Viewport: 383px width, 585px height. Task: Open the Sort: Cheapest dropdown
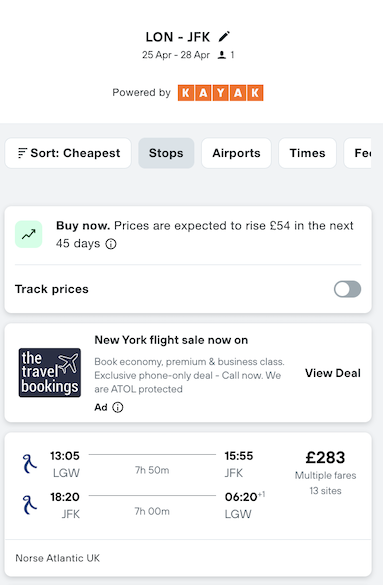coord(68,153)
